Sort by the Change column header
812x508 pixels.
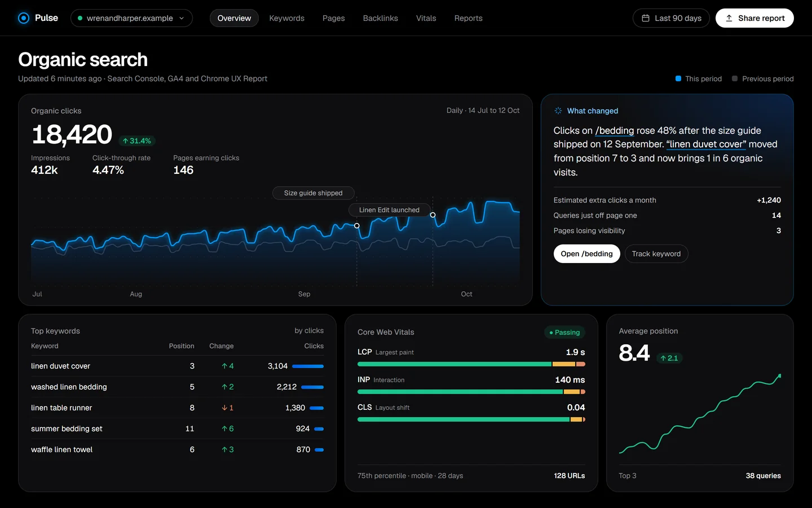pos(222,346)
